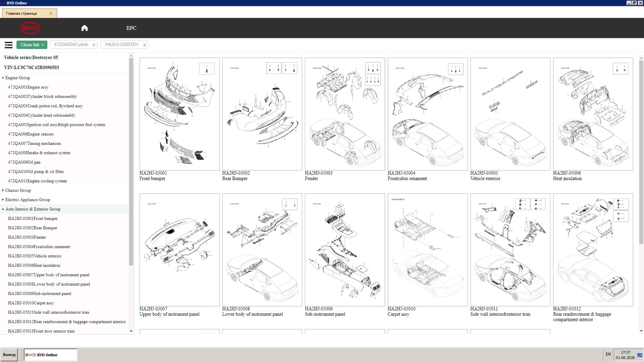Switch to the 472QA004Cylinder tab

coord(71,45)
